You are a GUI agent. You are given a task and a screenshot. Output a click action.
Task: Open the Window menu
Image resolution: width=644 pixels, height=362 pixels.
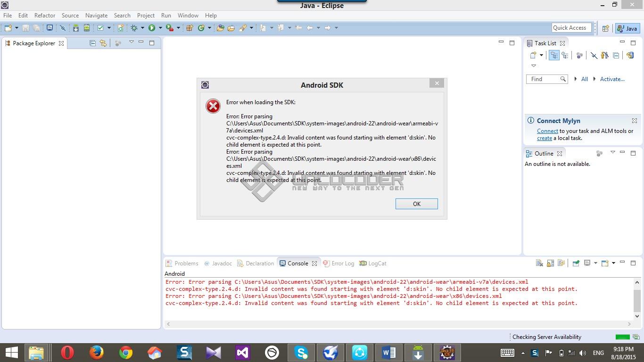point(188,15)
